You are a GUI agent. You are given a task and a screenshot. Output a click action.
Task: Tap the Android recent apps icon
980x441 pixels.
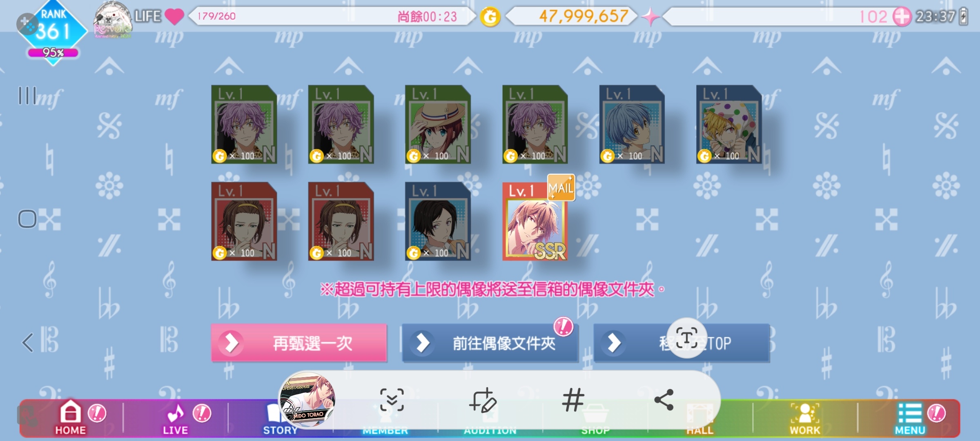(27, 96)
